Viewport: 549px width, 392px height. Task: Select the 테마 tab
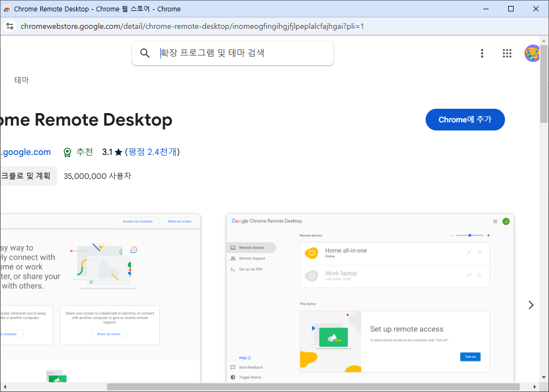click(21, 80)
